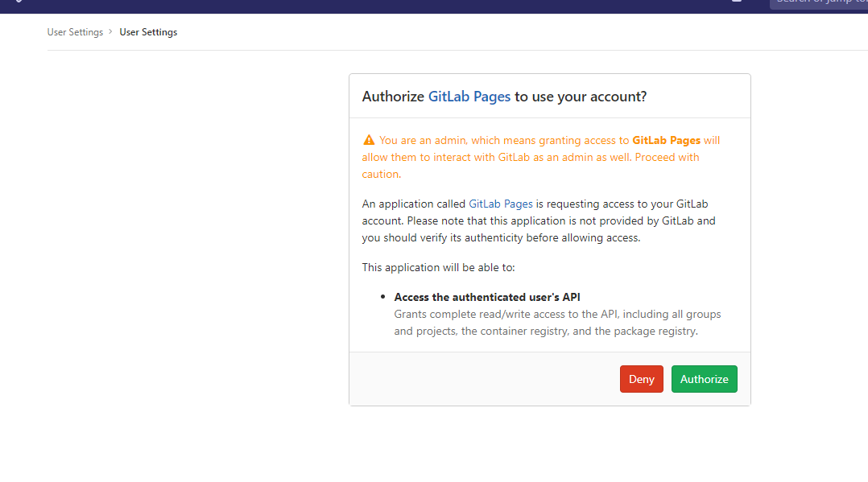Go to first User Settings breadcrumb
The width and height of the screenshot is (868, 482).
coord(75,32)
